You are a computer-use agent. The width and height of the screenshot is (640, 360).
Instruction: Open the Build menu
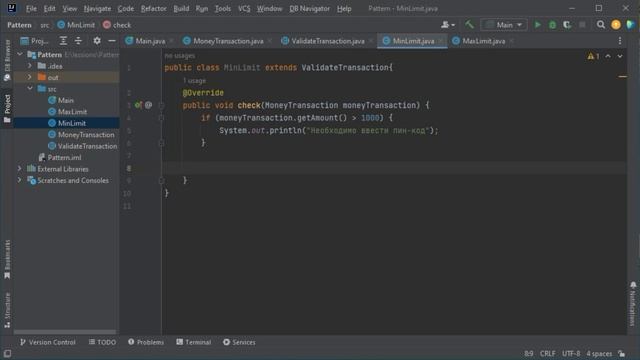point(181,9)
